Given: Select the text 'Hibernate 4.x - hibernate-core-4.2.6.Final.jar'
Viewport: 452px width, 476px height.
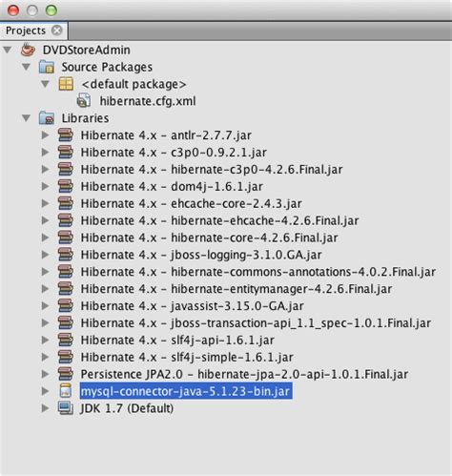Looking at the screenshot, I should 209,238.
